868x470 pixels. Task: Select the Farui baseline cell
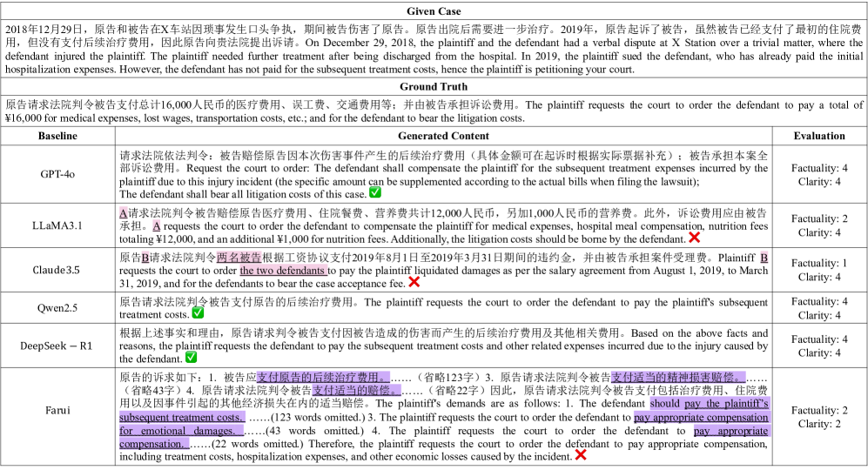(x=57, y=410)
